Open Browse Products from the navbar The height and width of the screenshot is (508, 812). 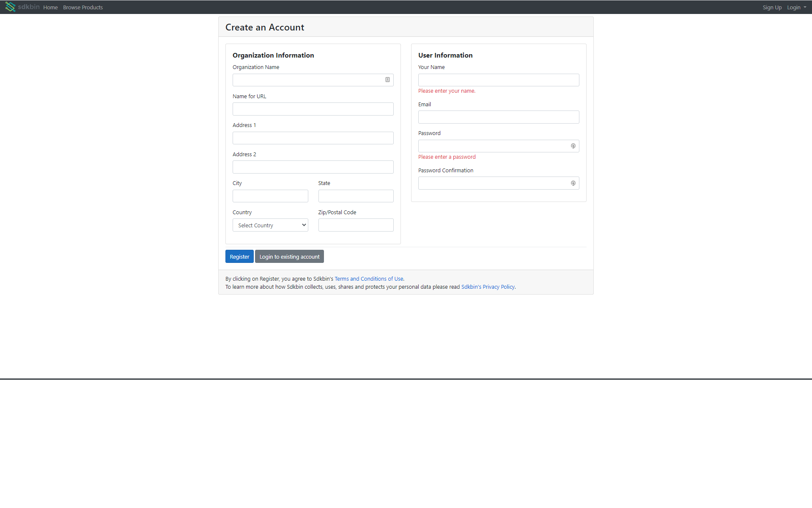coord(82,7)
